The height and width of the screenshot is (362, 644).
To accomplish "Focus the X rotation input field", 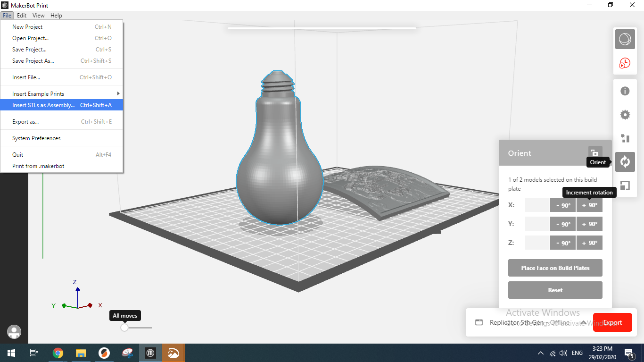I will point(537,205).
